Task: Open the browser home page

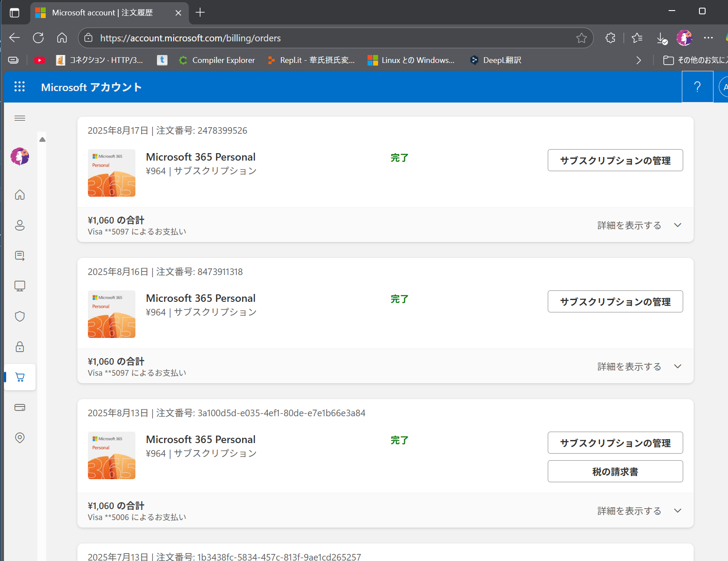Action: point(62,38)
